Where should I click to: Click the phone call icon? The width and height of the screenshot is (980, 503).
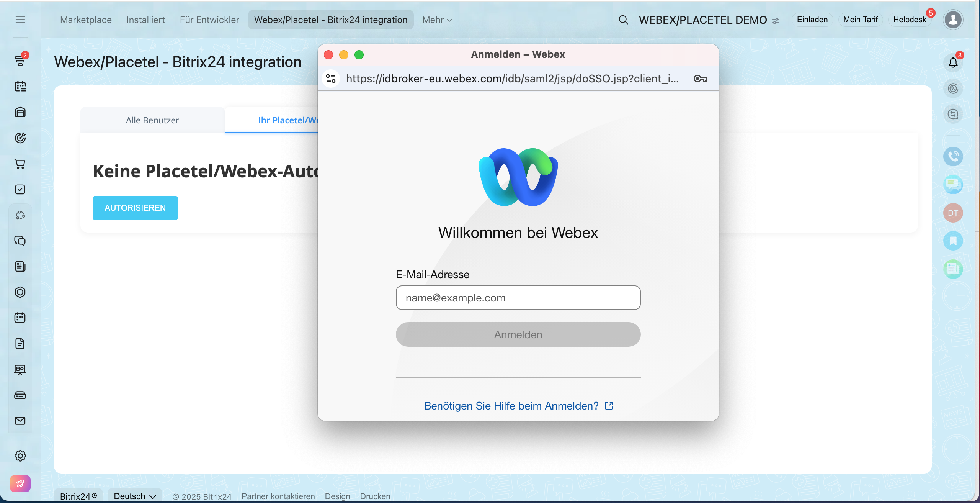point(953,156)
